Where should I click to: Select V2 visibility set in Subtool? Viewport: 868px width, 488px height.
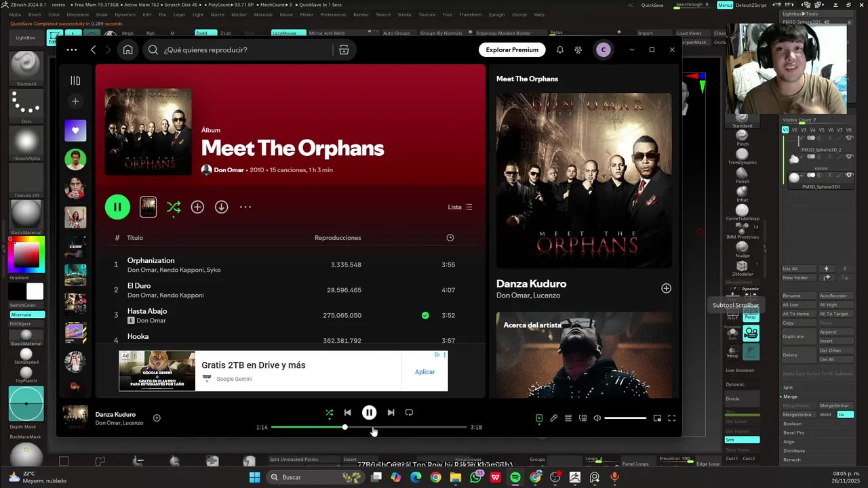(x=795, y=129)
